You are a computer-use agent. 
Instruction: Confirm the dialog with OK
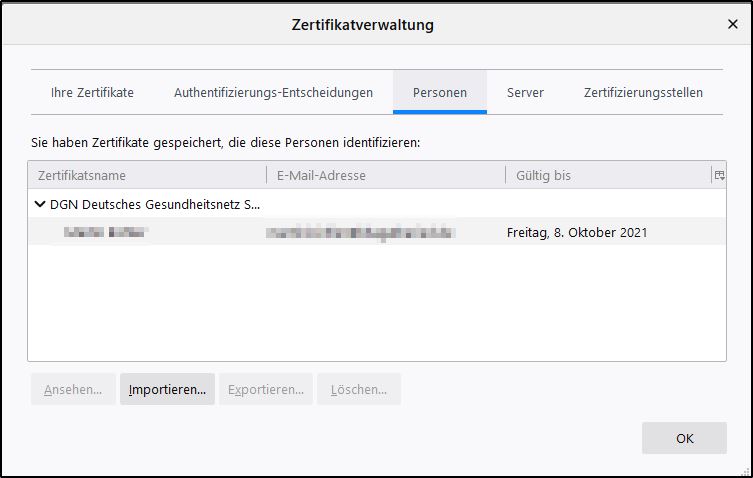[684, 438]
